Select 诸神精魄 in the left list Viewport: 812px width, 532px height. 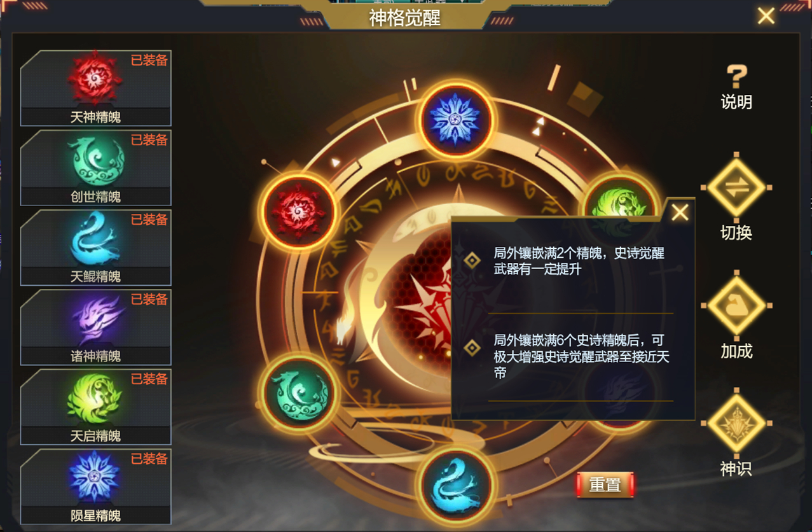pos(95,326)
